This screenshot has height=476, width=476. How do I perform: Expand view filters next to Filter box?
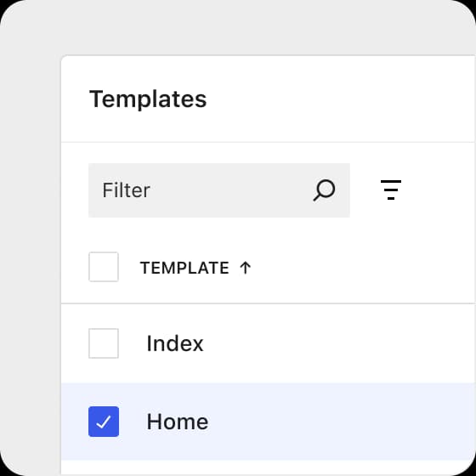(391, 190)
